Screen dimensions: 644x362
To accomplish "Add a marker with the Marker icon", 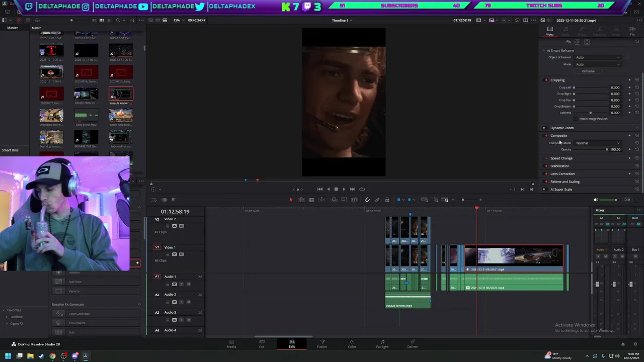I will [x=409, y=200].
